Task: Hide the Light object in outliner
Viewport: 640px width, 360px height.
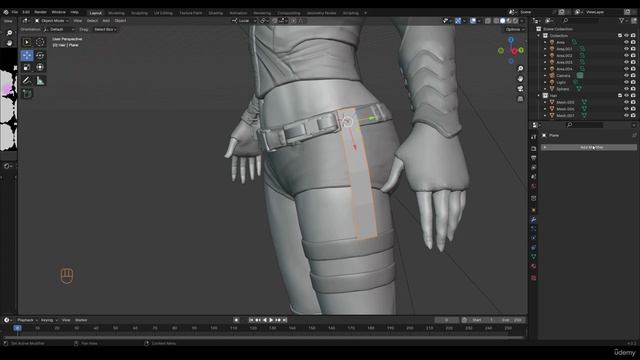Action: tap(626, 82)
